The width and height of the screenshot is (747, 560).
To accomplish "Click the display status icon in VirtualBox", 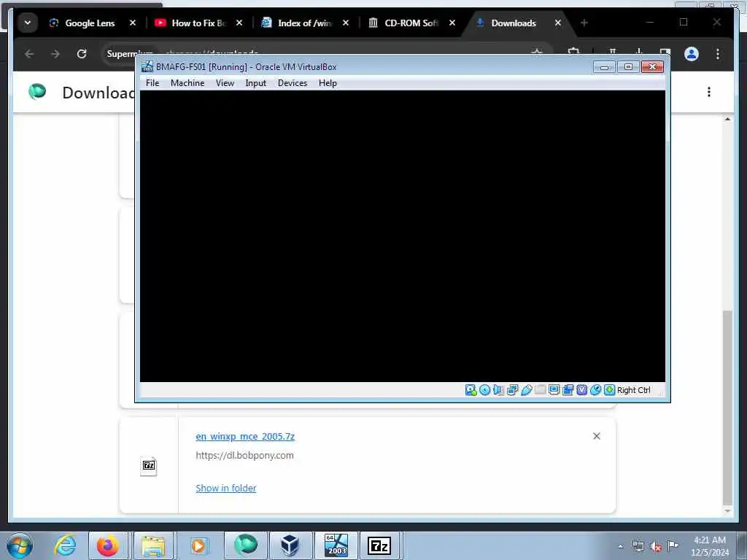I will (x=554, y=390).
